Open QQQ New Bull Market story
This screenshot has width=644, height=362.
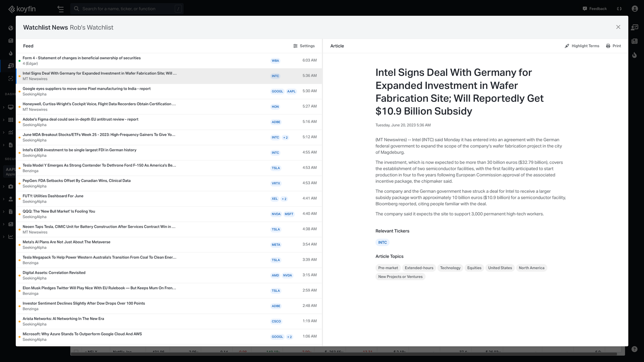coord(169,214)
